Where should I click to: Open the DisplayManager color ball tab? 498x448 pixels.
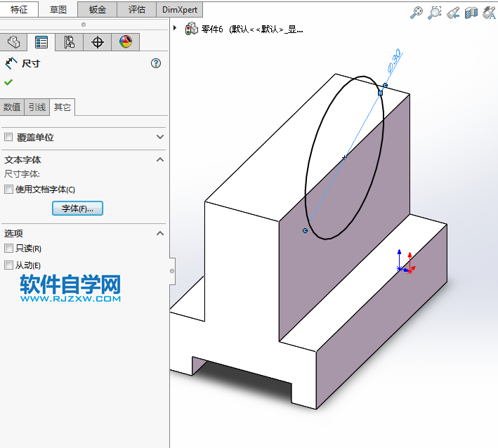[x=126, y=42]
